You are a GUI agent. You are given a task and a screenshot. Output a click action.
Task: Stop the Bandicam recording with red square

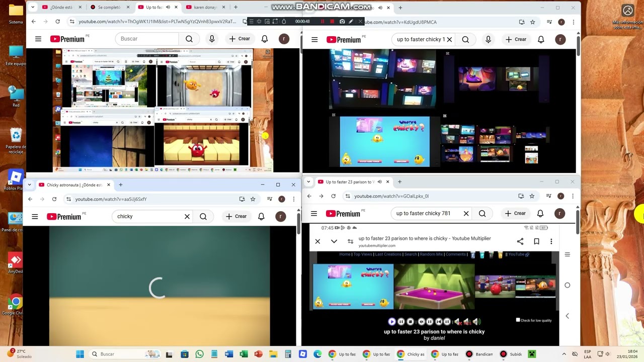point(332,21)
